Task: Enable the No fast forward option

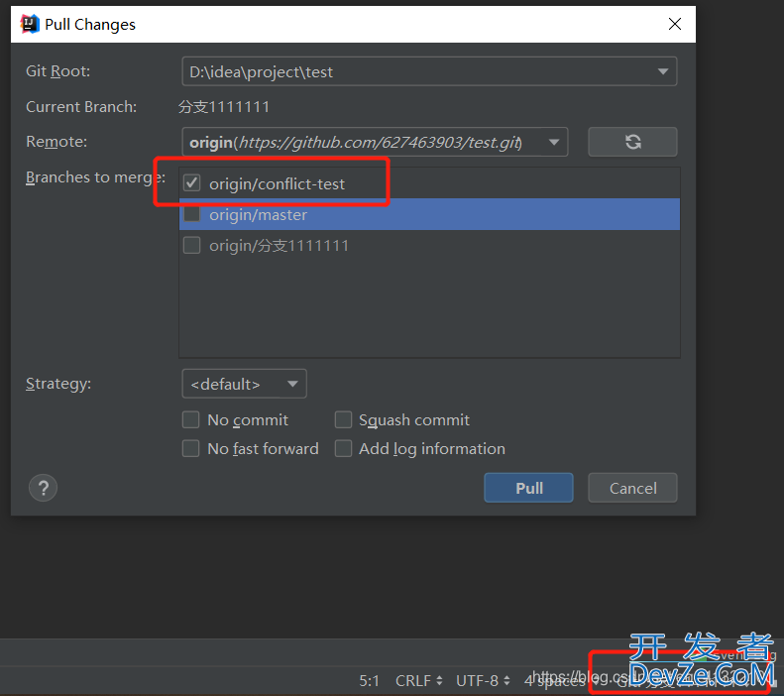Action: pyautogui.click(x=190, y=448)
